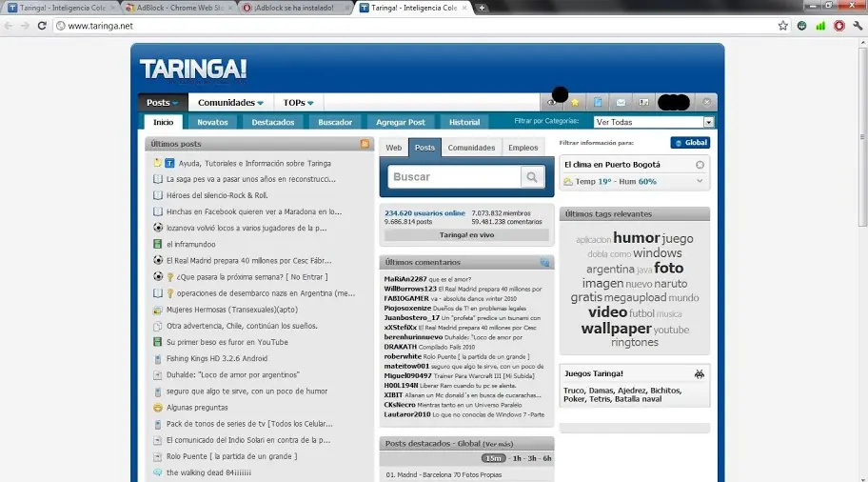
Task: Expand the TOPs dropdown
Action: point(298,103)
